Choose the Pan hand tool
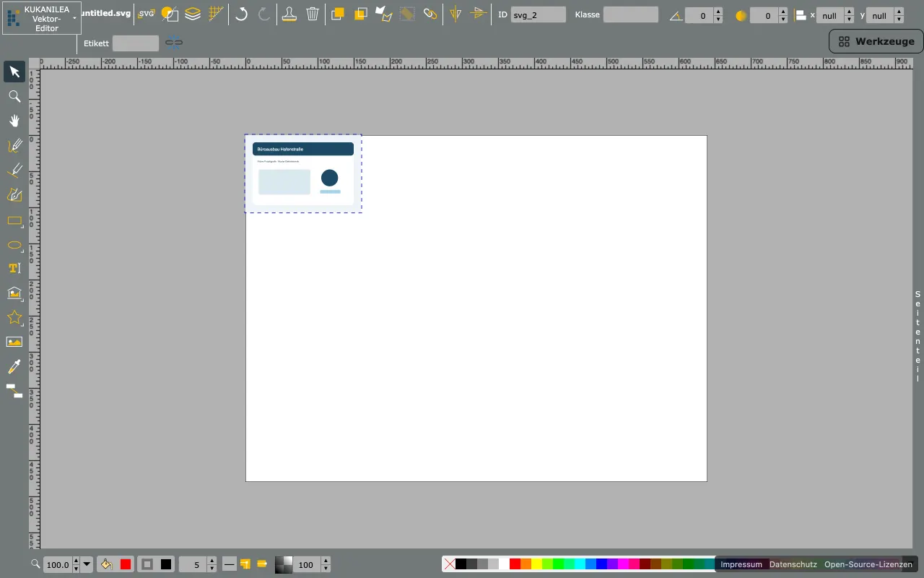Viewport: 924px width, 578px height. pyautogui.click(x=14, y=121)
